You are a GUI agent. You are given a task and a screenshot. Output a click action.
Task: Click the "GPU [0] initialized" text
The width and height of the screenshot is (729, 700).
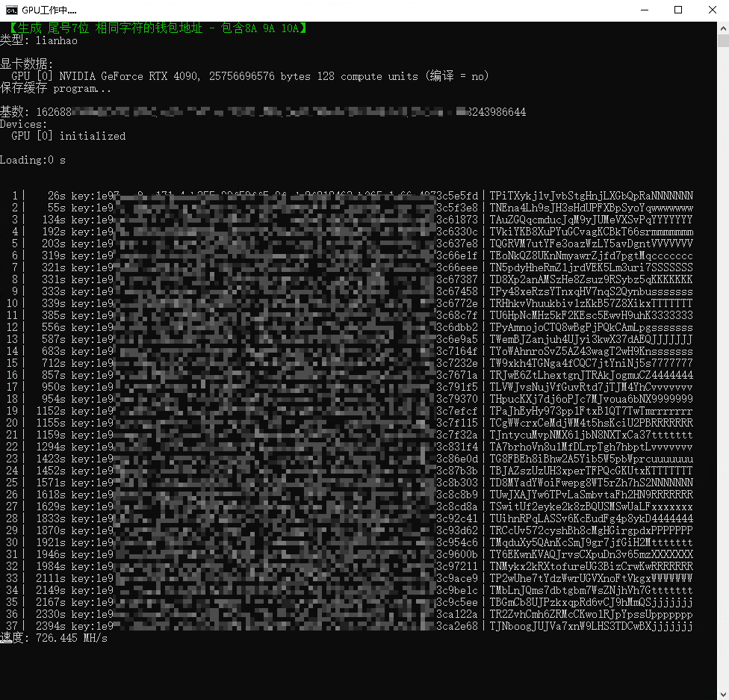click(69, 136)
